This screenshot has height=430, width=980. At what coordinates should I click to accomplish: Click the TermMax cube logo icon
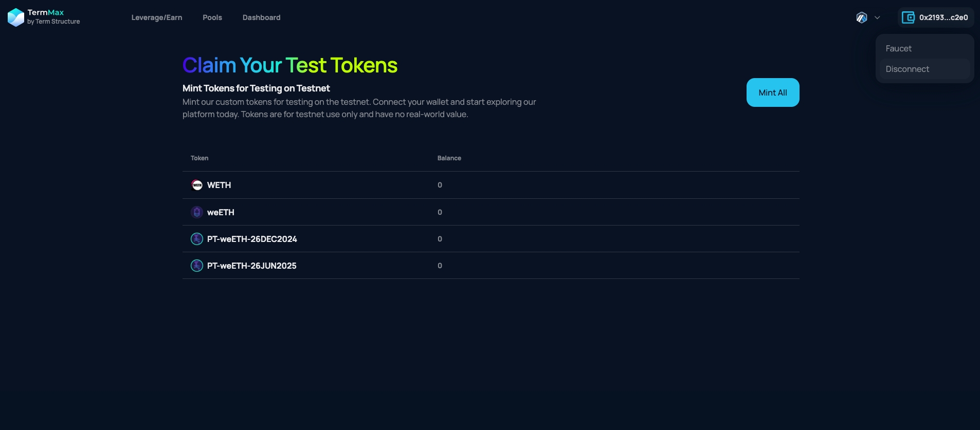(x=16, y=17)
